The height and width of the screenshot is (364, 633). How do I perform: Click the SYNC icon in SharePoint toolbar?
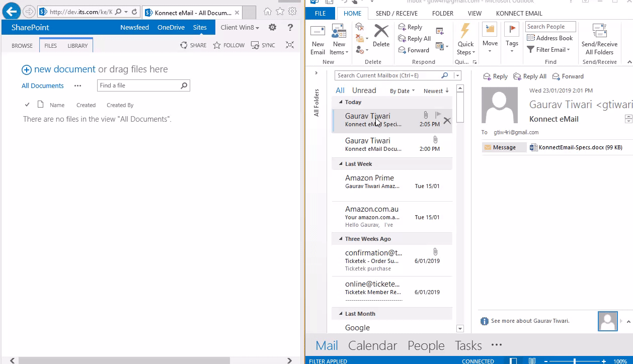tap(257, 45)
